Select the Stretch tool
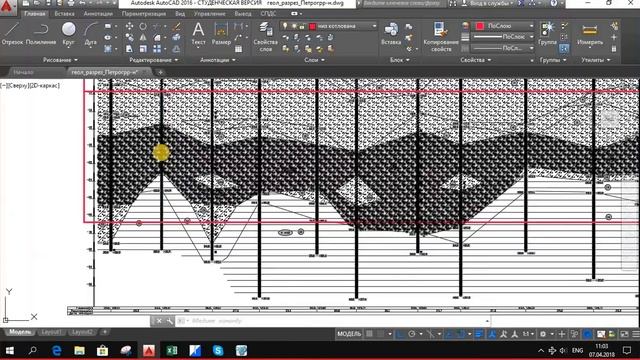Image resolution: width=640 pixels, height=360 pixels. pyautogui.click(x=129, y=49)
